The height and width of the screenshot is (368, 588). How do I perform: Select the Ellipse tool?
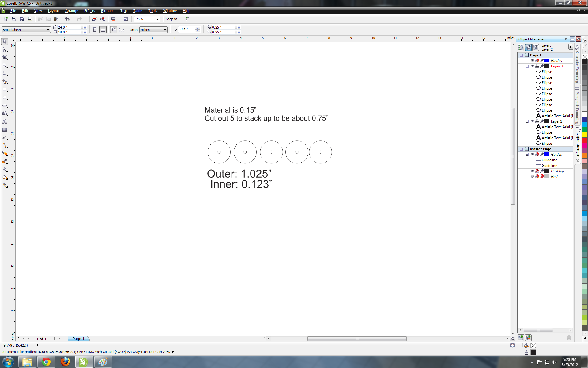[5, 98]
